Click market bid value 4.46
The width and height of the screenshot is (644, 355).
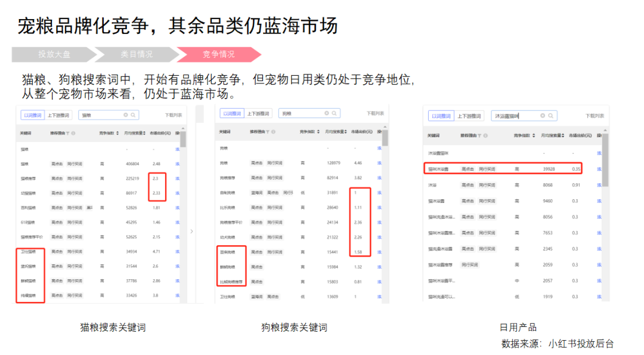[x=358, y=163]
